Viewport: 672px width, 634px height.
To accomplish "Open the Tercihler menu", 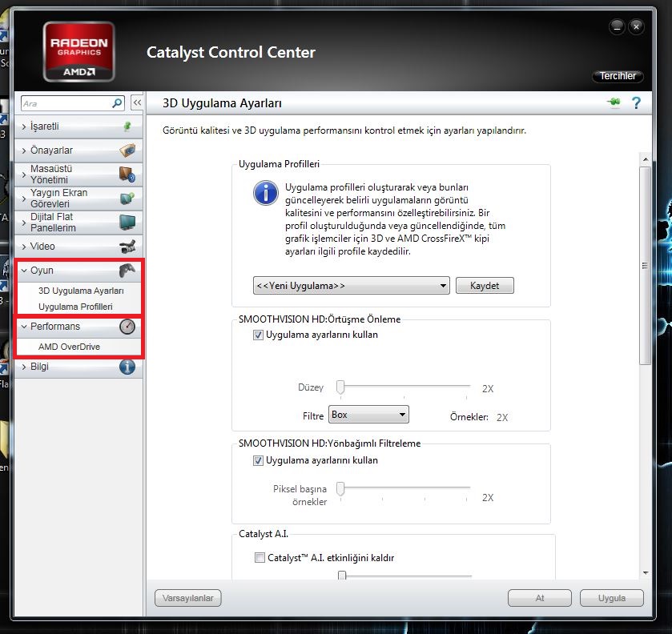I will pyautogui.click(x=618, y=76).
